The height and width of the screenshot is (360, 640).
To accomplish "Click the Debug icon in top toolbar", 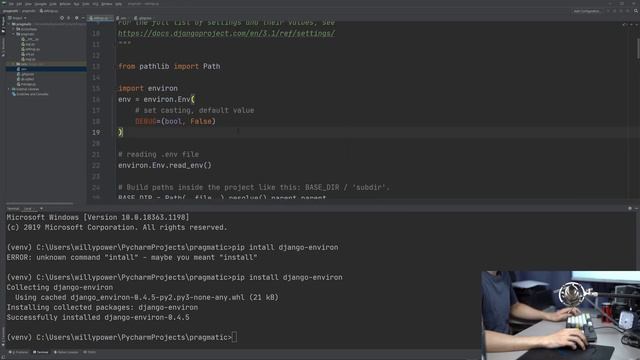I will (615, 11).
